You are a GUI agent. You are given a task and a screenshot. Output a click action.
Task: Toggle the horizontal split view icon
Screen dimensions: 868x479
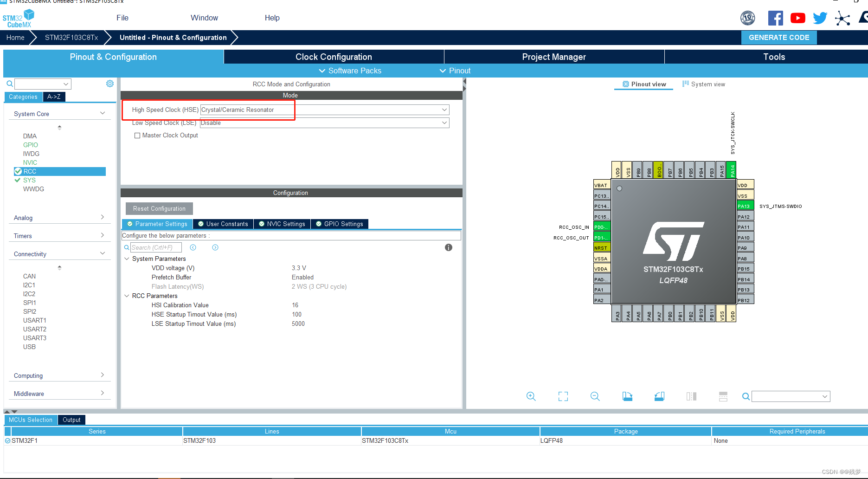click(723, 396)
